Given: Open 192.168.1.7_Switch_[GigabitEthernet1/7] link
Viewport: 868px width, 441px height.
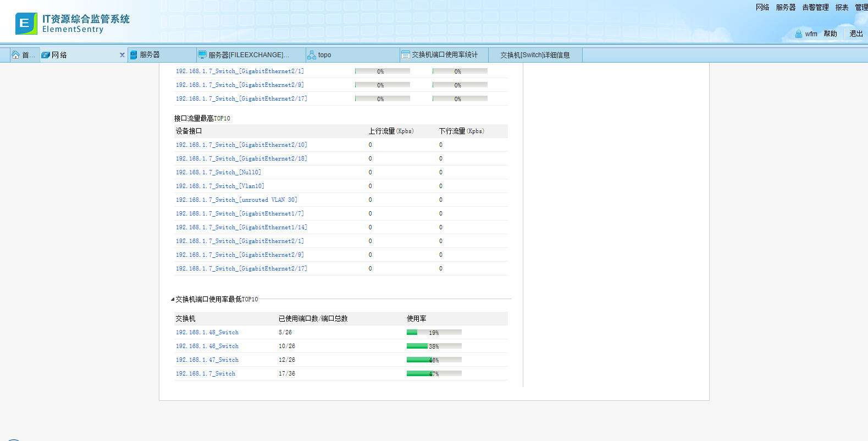Looking at the screenshot, I should (x=240, y=213).
